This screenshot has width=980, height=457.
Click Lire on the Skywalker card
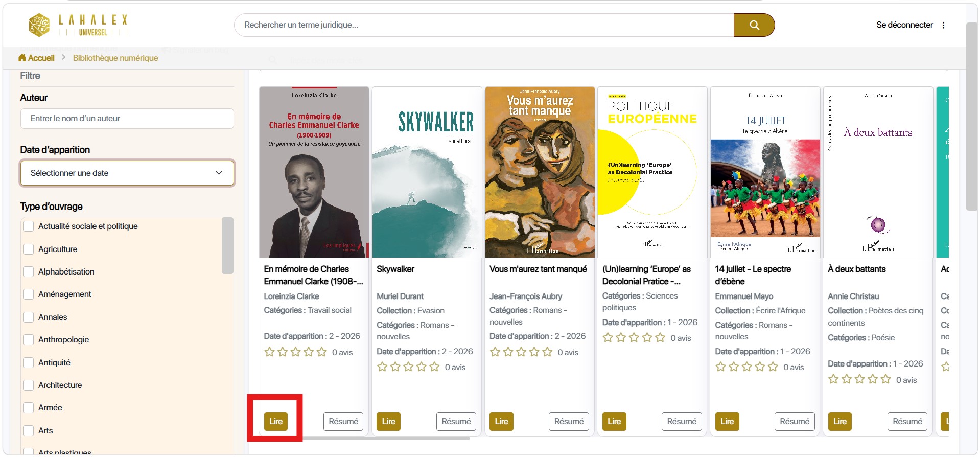coord(389,421)
